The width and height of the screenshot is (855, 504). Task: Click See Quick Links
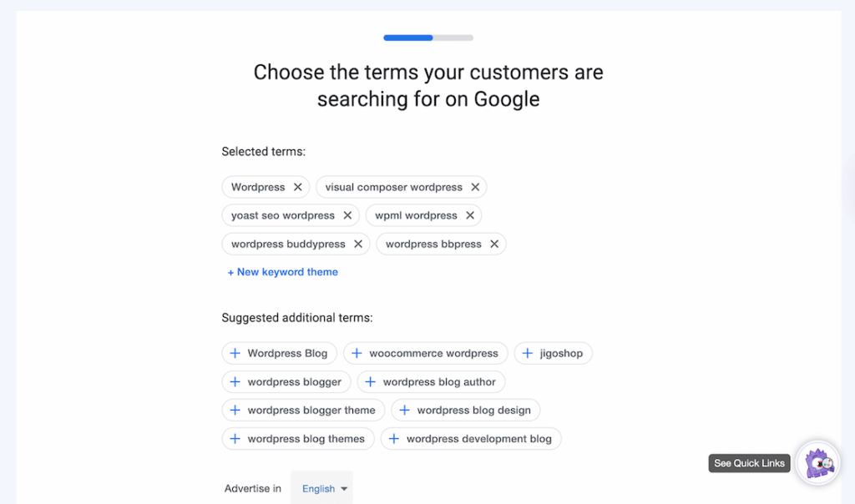[x=748, y=463]
